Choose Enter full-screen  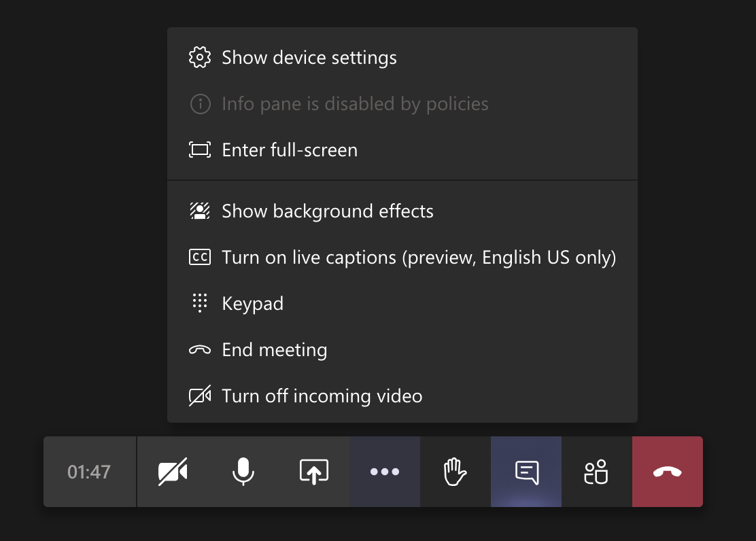point(290,150)
